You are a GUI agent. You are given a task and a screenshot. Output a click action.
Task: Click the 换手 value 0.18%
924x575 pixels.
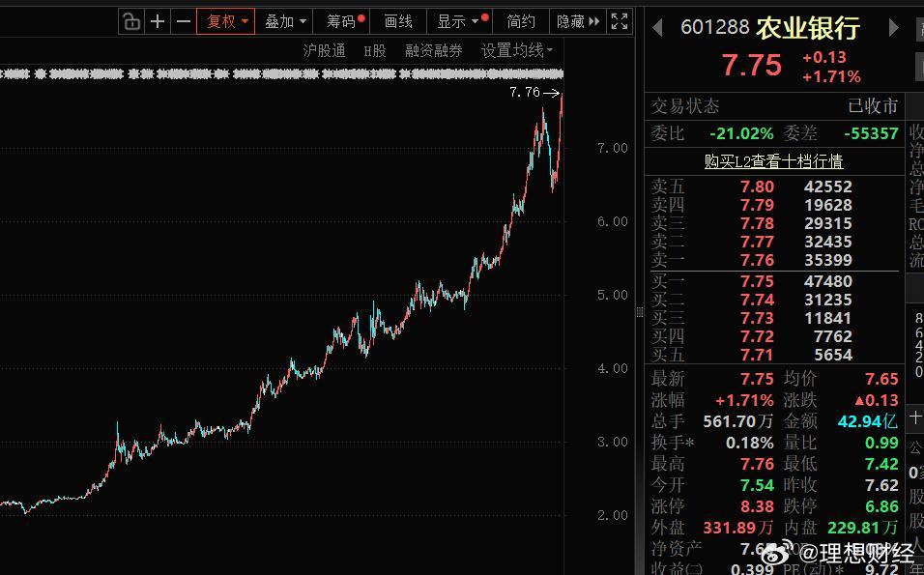tap(750, 443)
